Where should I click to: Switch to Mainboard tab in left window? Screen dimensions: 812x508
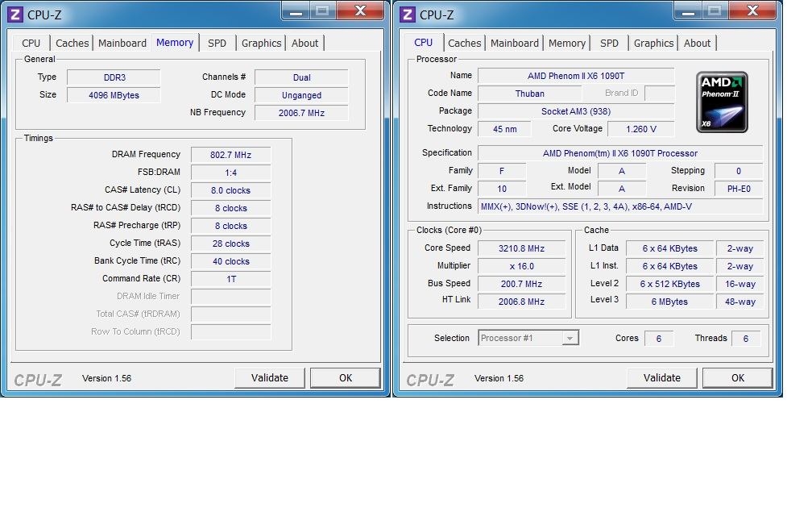[x=122, y=43]
